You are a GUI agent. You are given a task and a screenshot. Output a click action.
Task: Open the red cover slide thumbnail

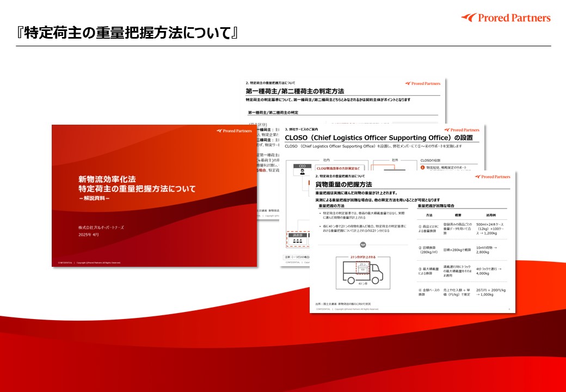click(x=154, y=195)
